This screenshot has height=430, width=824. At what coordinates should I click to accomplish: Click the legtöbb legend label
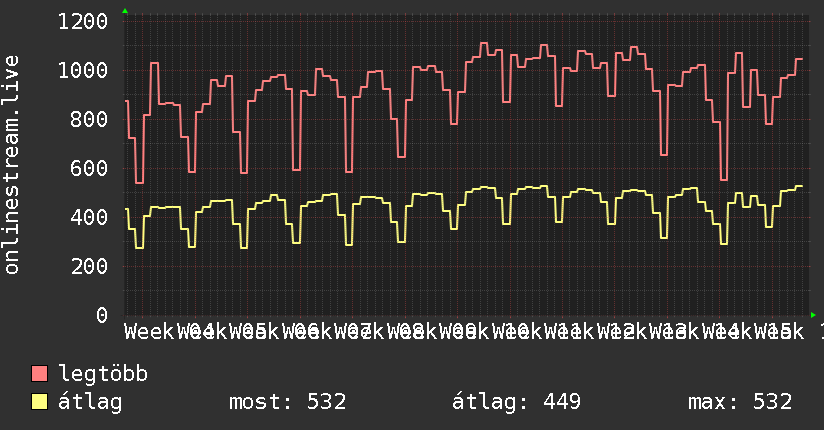click(103, 374)
